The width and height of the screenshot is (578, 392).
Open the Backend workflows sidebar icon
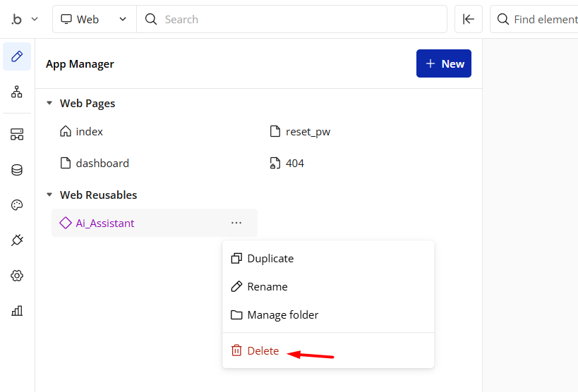[17, 134]
